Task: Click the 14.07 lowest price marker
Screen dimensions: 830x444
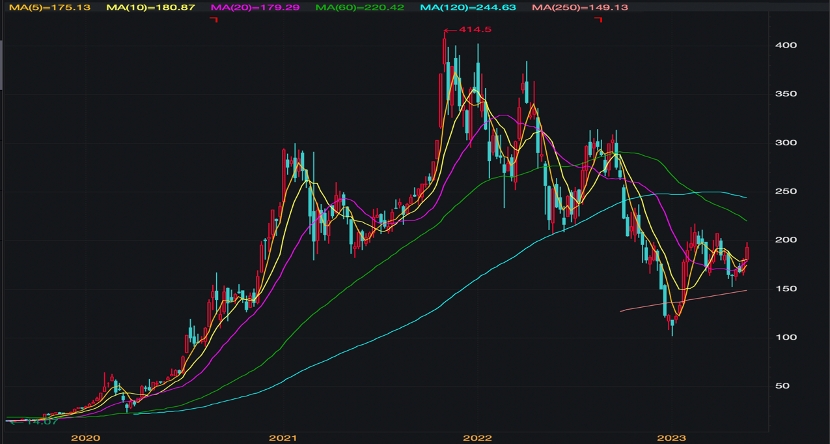Action: tap(32, 421)
